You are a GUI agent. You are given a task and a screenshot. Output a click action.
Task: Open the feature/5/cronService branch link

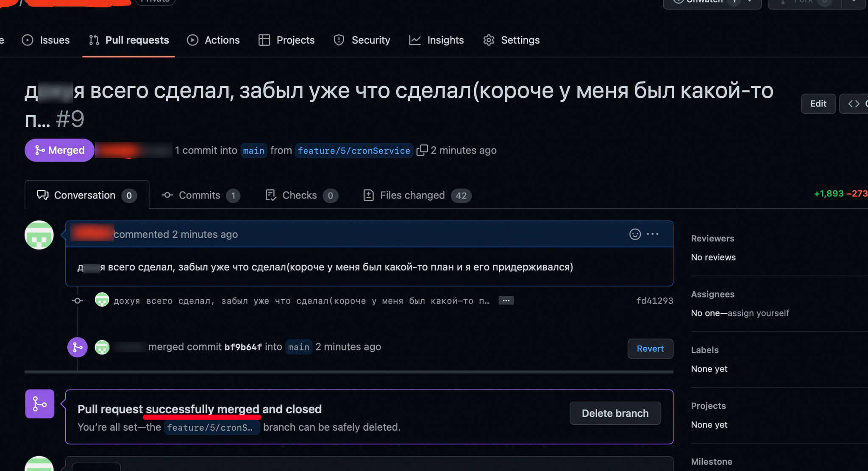pyautogui.click(x=353, y=150)
